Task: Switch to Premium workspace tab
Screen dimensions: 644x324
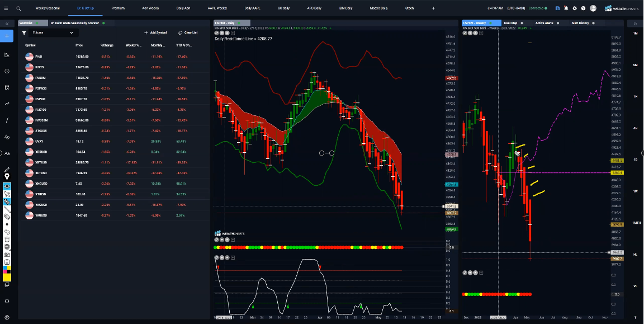Action: pyautogui.click(x=118, y=8)
